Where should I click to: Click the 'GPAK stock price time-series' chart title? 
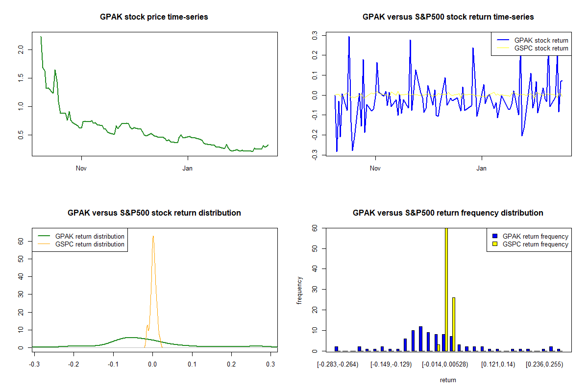(154, 17)
